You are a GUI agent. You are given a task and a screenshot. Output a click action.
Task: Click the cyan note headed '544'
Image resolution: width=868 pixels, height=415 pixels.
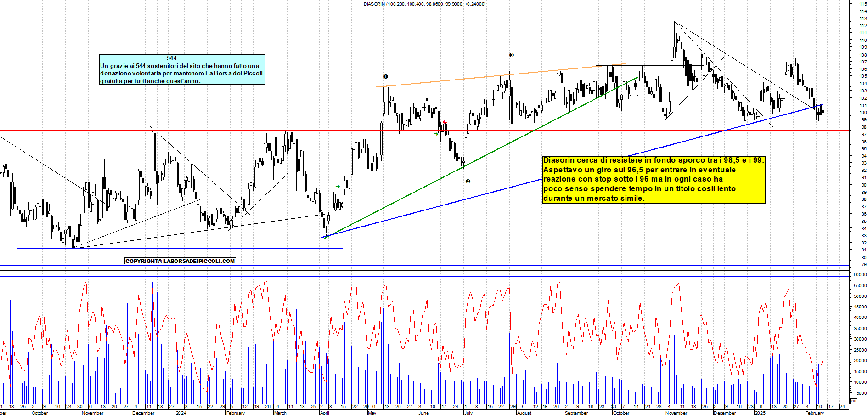(182, 69)
